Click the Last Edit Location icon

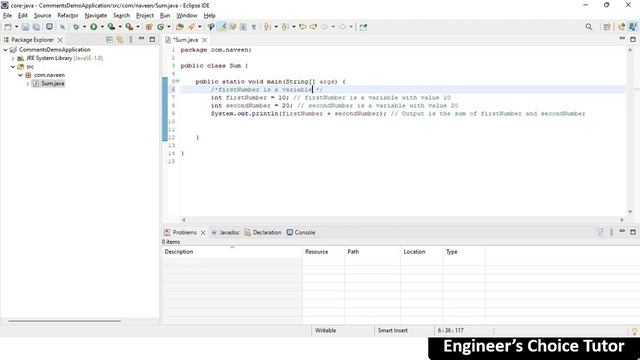coord(303,27)
